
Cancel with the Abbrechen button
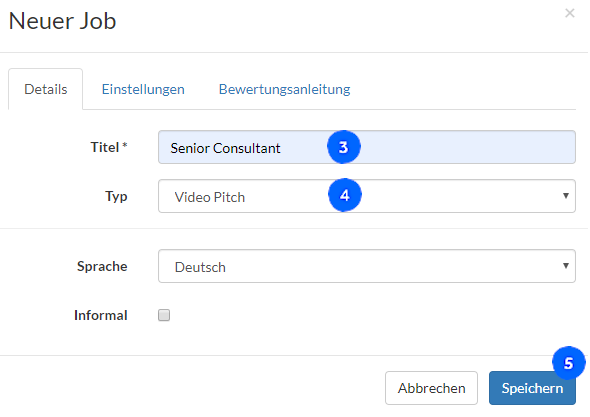pos(431,388)
